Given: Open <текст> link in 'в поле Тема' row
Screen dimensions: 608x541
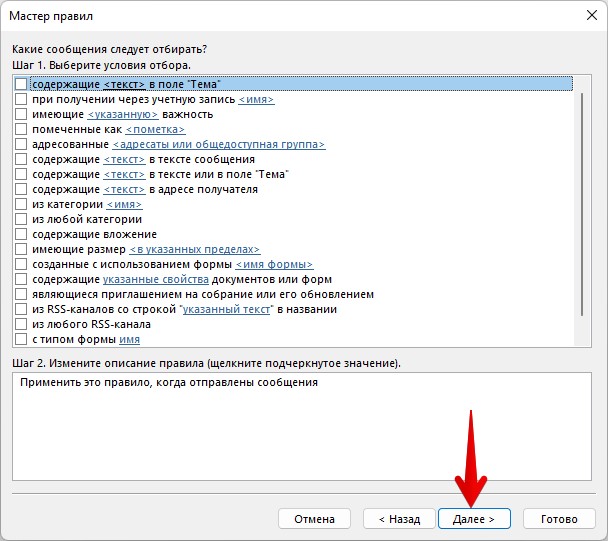Looking at the screenshot, I should [124, 84].
